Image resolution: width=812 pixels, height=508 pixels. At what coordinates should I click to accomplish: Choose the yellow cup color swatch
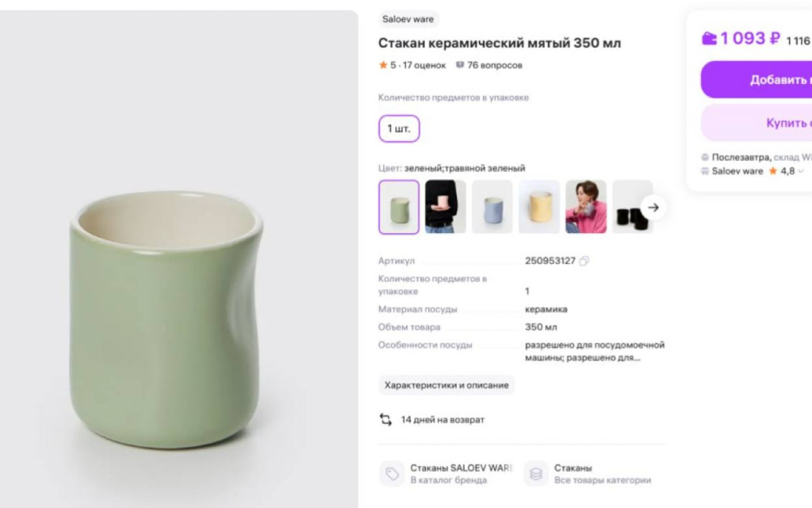(x=539, y=207)
